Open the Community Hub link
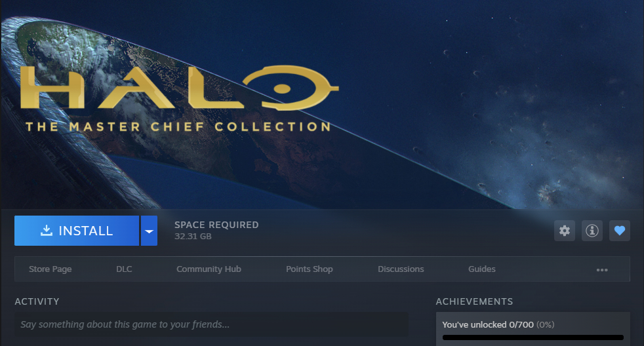644x346 pixels. pyautogui.click(x=209, y=269)
